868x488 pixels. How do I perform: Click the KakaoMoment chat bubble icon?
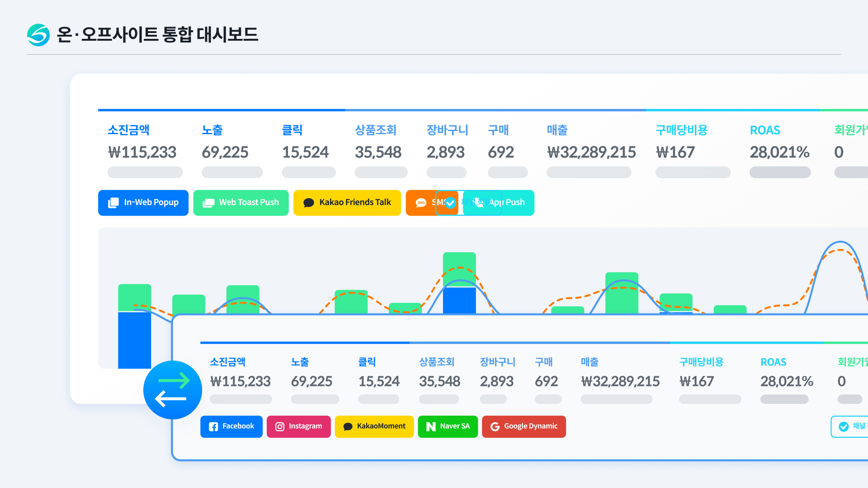(348, 427)
